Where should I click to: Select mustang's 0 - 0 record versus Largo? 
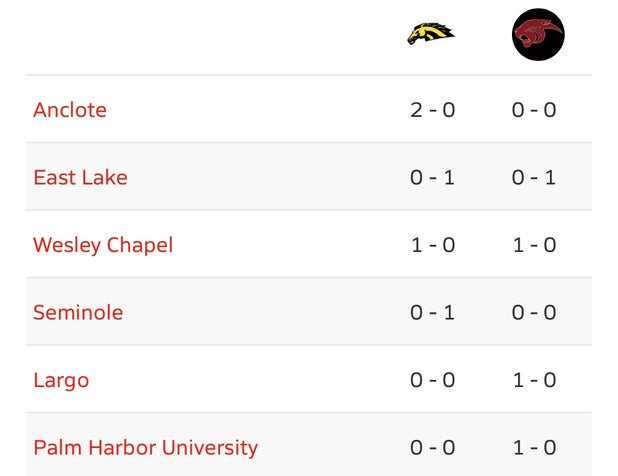click(432, 380)
